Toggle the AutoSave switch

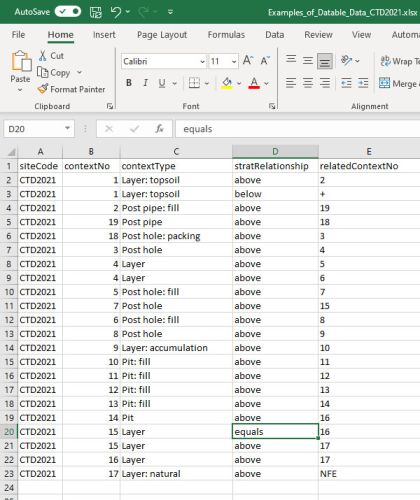[68, 12]
